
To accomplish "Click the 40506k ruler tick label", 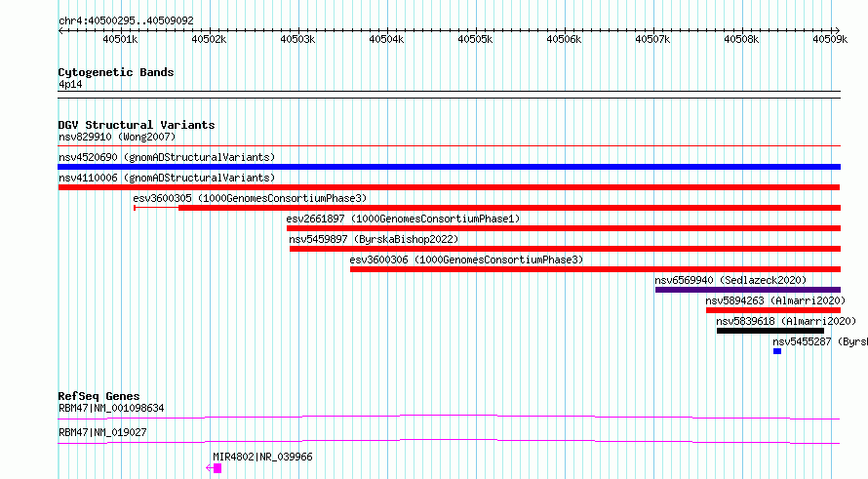I will pos(564,39).
